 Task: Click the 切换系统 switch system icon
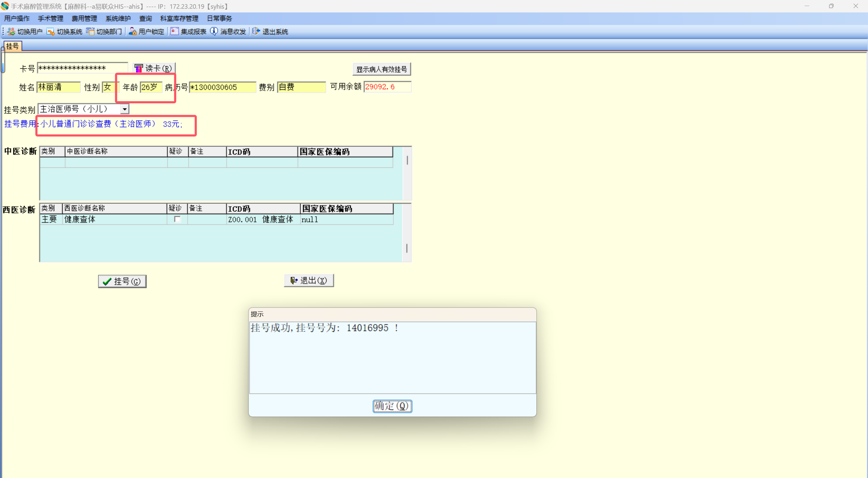[x=51, y=31]
